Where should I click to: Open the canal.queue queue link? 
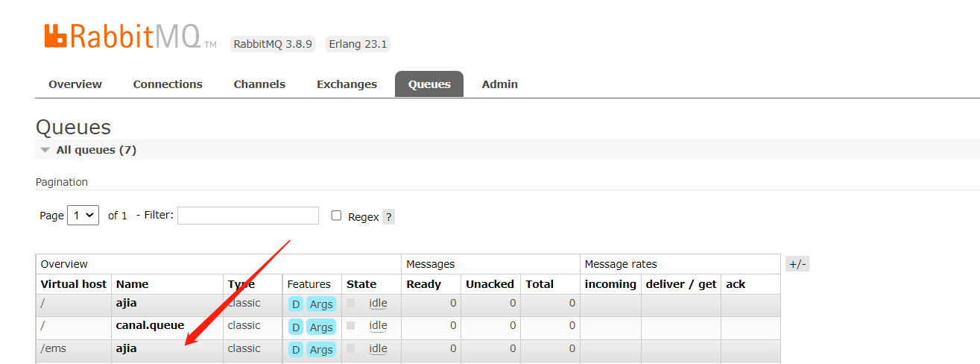(150, 325)
